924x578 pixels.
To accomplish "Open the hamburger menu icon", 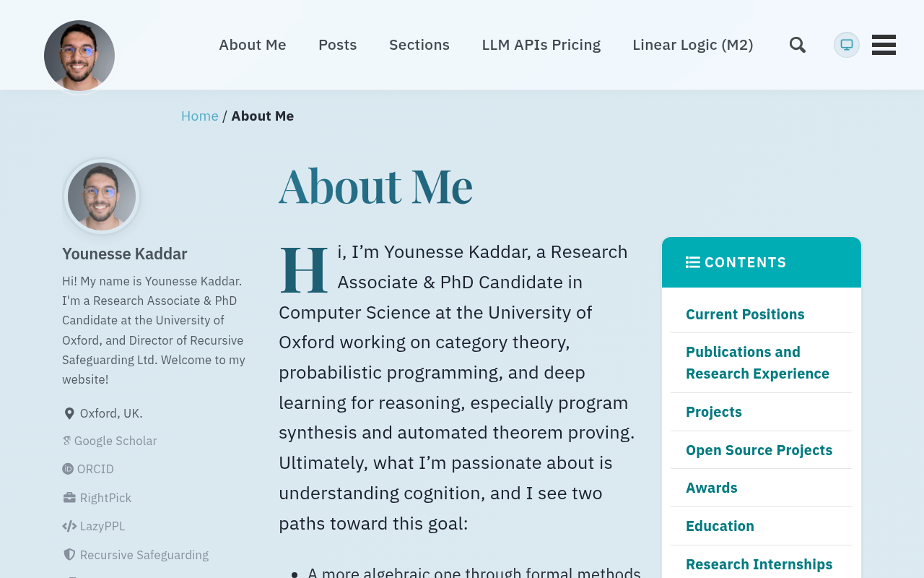I will (884, 45).
